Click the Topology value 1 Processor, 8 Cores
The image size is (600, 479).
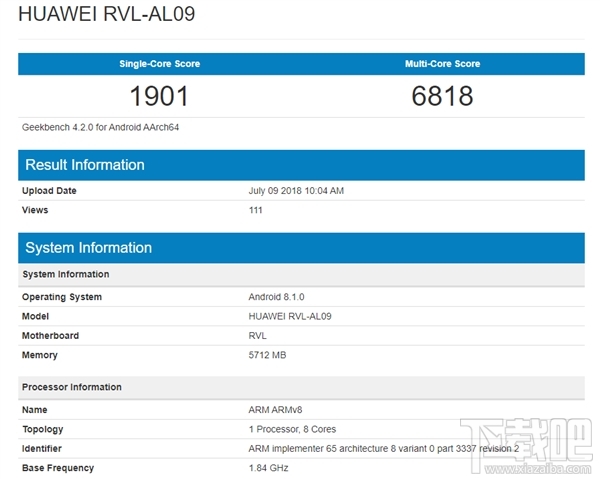click(x=292, y=429)
